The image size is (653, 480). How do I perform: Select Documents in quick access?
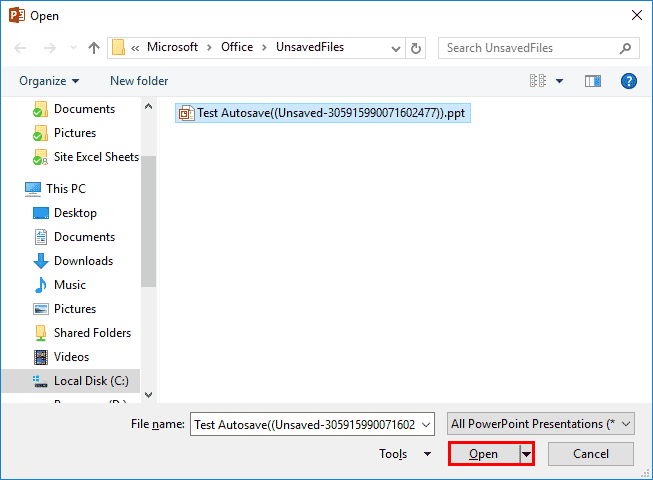(x=74, y=109)
